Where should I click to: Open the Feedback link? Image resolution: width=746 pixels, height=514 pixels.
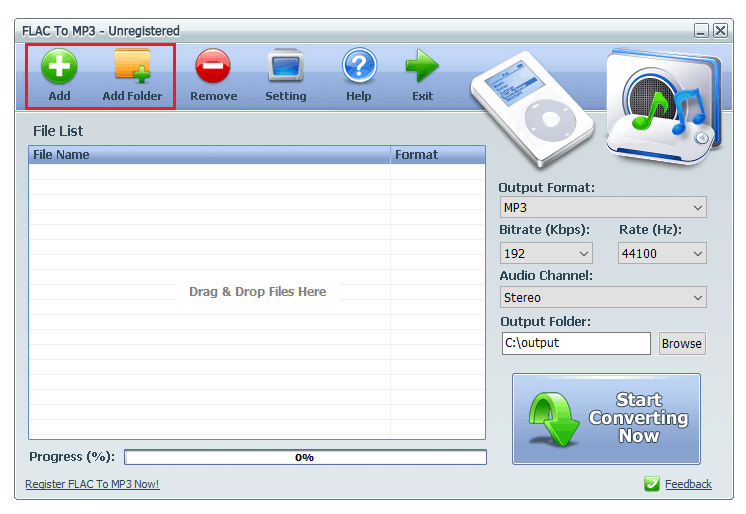tap(688, 484)
